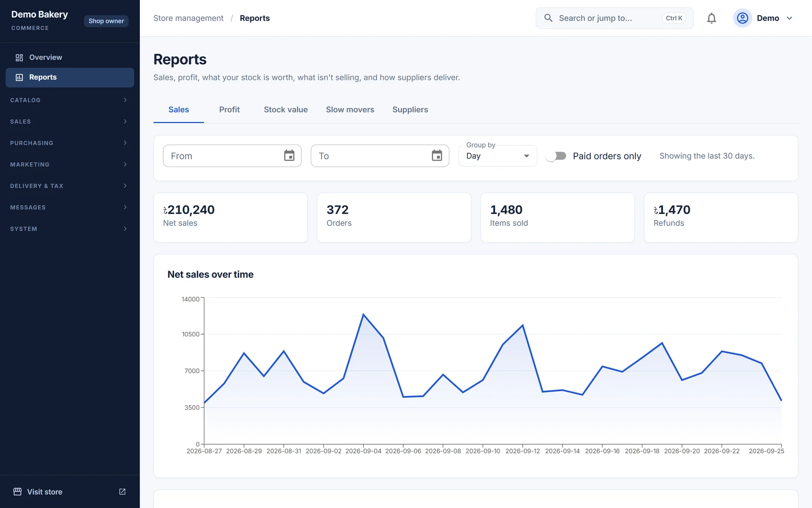The height and width of the screenshot is (508, 812).
Task: Click the Demo account name
Action: 768,18
